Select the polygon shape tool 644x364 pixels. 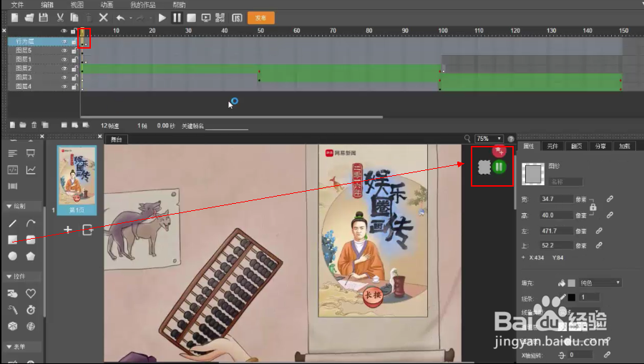pos(31,256)
